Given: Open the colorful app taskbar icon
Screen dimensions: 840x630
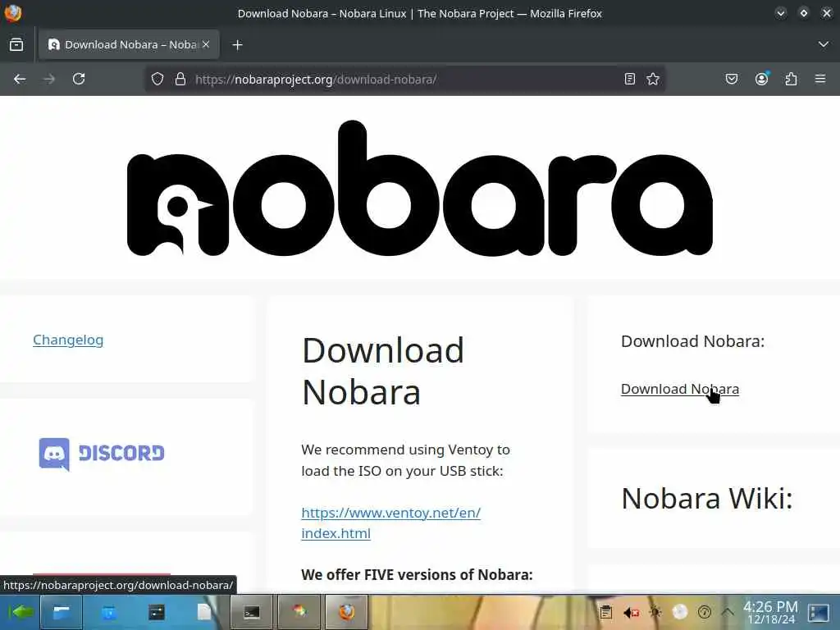Looking at the screenshot, I should (299, 612).
